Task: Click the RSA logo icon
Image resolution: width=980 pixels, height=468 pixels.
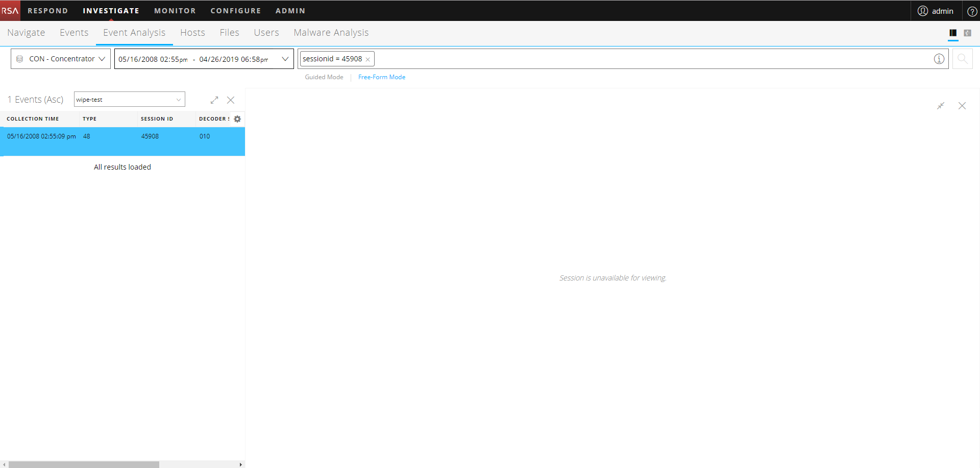Action: click(x=9, y=10)
